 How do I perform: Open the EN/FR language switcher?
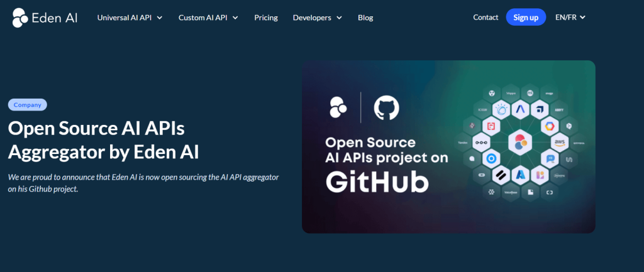pos(570,17)
